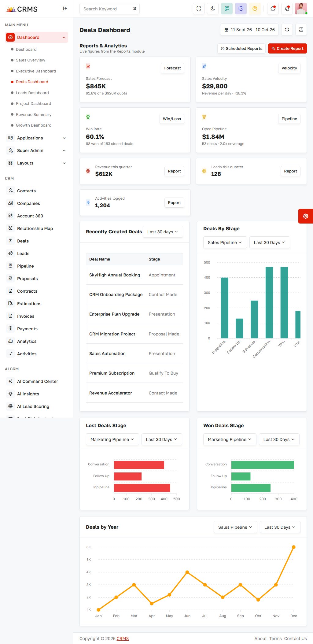
Task: Open the yellow pie chart icon
Action: (x=255, y=9)
